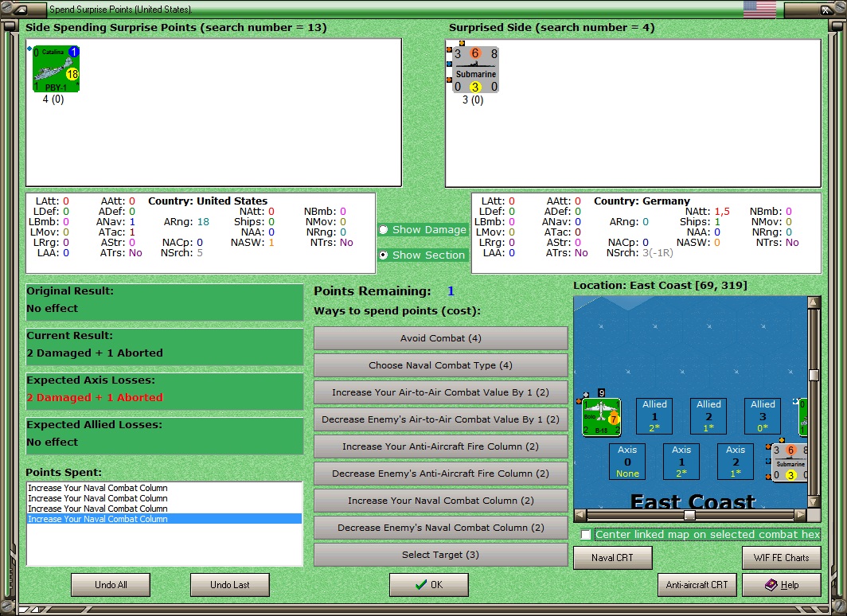
Task: Click Increase Your Air-to-Air Combat Value By 1
Action: pyautogui.click(x=441, y=392)
